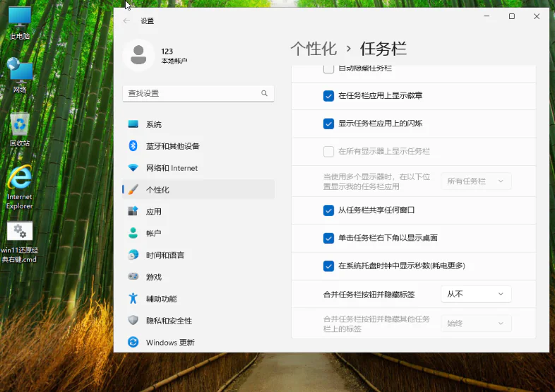Click the 合并任务栏按钮并隐藏标签 label

(369, 295)
